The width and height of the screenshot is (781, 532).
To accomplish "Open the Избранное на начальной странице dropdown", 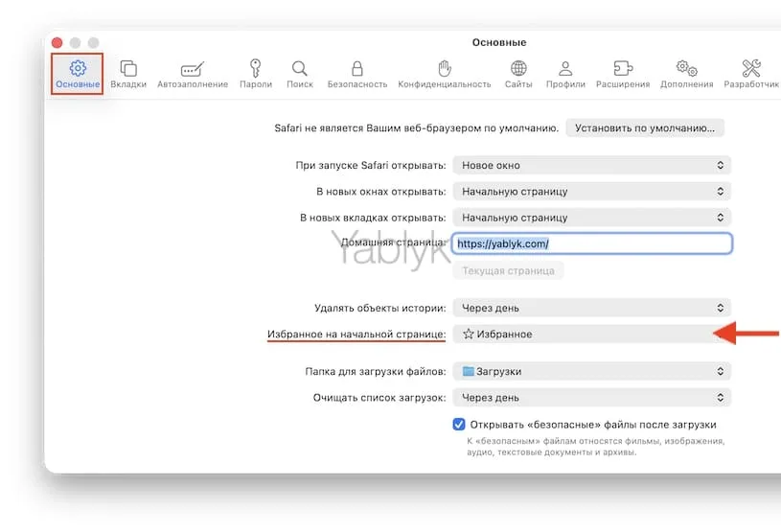I will pyautogui.click(x=591, y=335).
